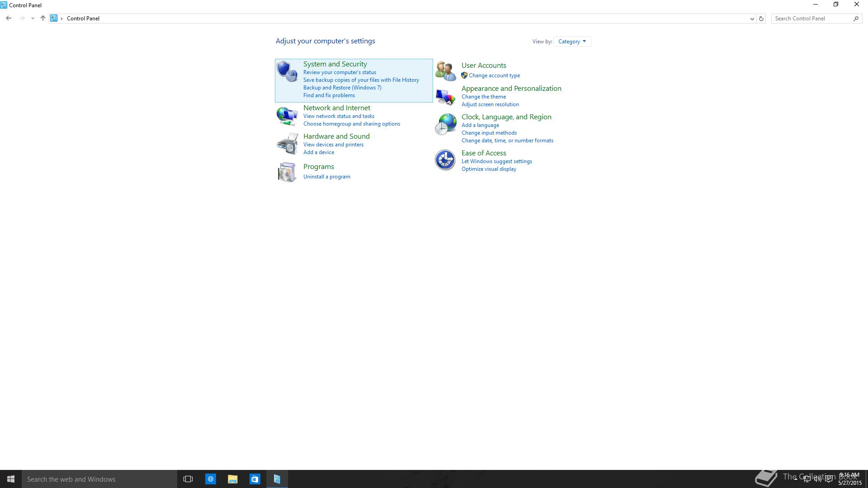This screenshot has width=868, height=488.
Task: Open the View by Category dropdown
Action: coord(572,42)
